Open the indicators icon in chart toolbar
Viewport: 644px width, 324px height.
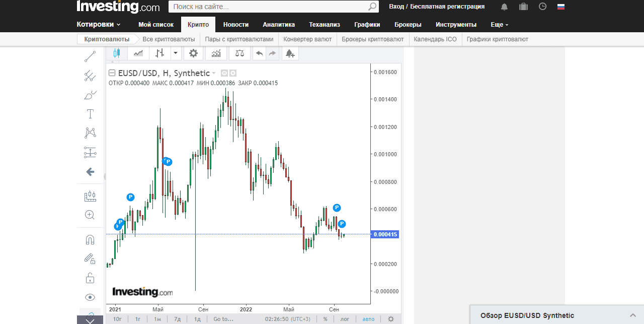[x=216, y=53]
